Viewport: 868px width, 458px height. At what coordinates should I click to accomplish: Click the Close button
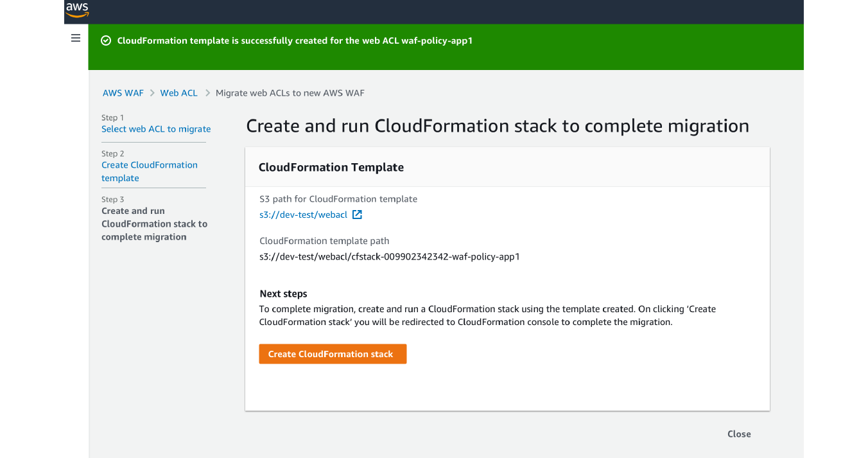(x=739, y=434)
